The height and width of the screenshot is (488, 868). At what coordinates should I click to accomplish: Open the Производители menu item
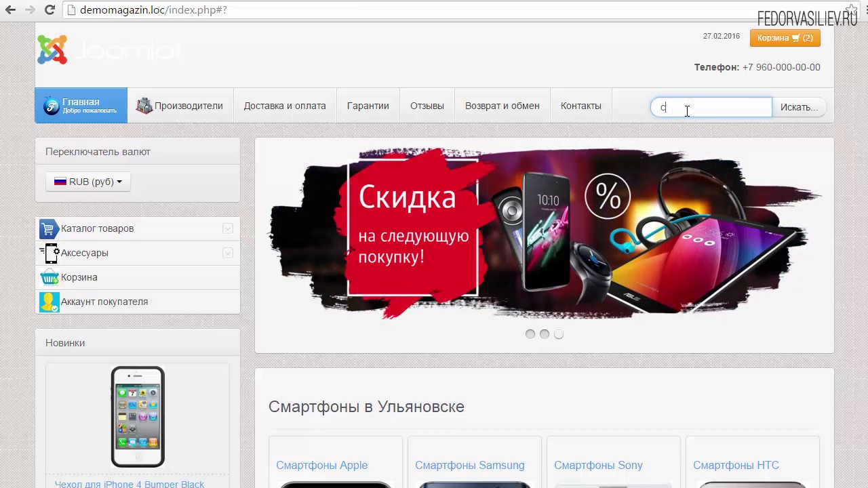pos(180,106)
